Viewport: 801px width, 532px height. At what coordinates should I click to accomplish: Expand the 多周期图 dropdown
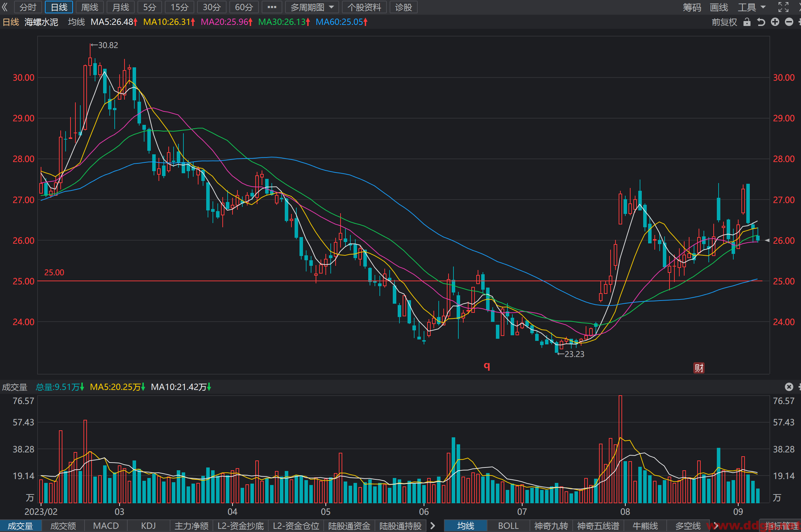click(312, 7)
